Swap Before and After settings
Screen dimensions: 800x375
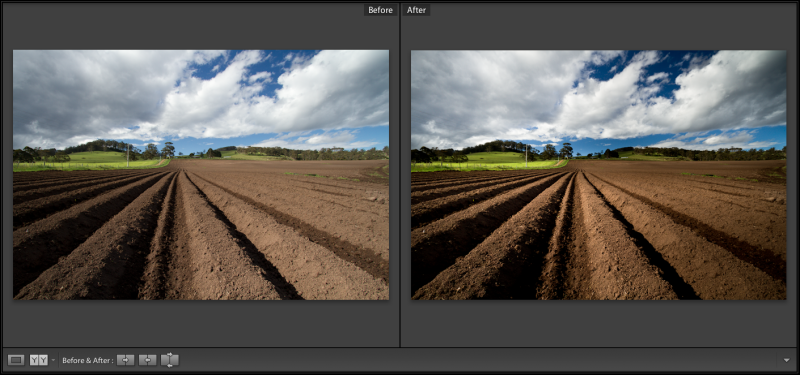(169, 360)
